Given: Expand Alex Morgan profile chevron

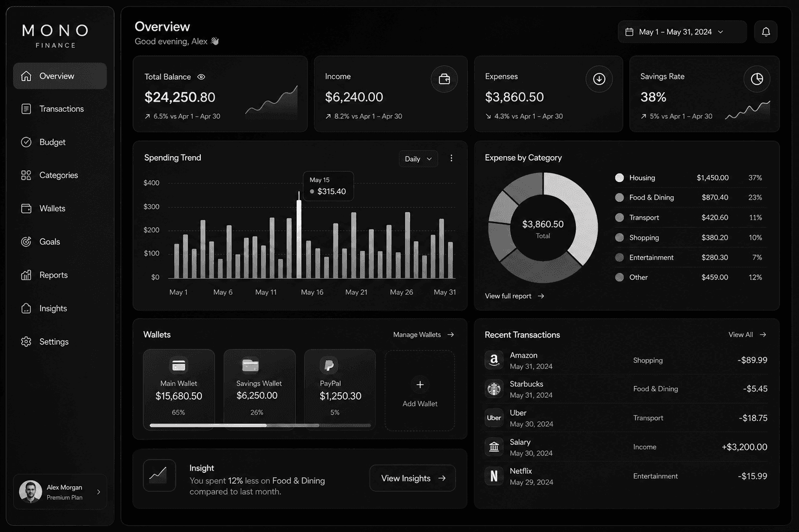Looking at the screenshot, I should pos(99,492).
